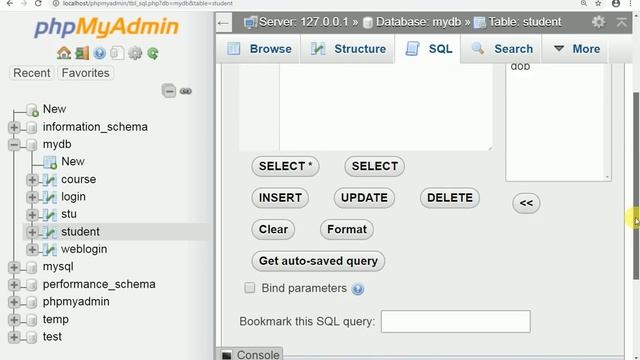640x360 pixels.
Task: Open the More tab dropdown
Action: (x=576, y=49)
